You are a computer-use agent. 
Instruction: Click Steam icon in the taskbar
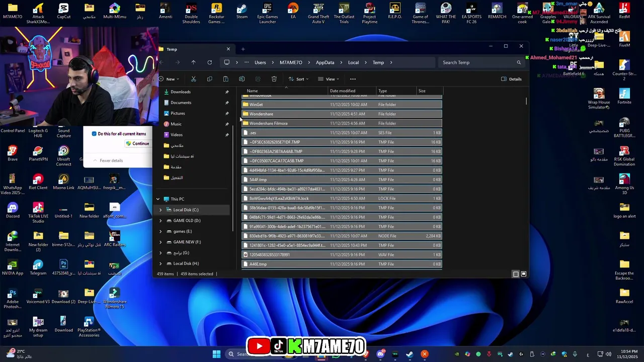[x=410, y=354]
